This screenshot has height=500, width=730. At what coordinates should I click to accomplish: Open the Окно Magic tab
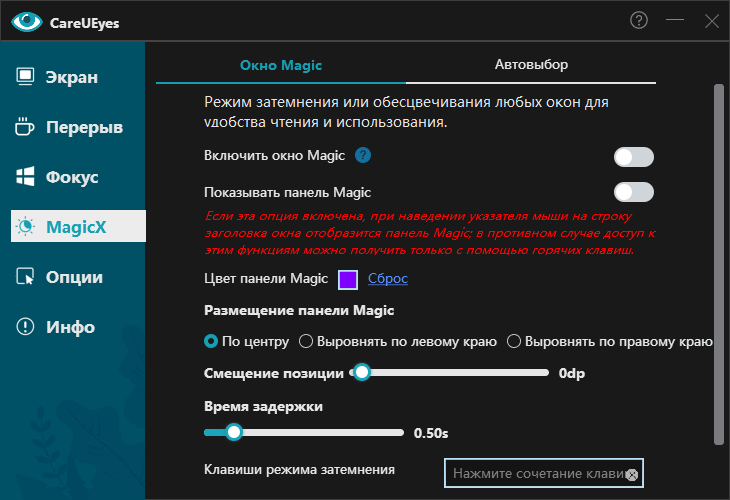[281, 65]
